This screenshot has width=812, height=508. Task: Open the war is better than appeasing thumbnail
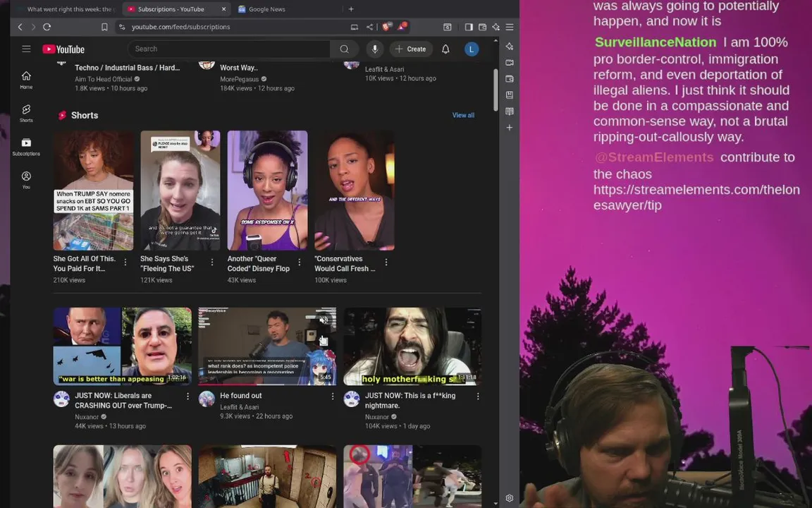coord(122,346)
